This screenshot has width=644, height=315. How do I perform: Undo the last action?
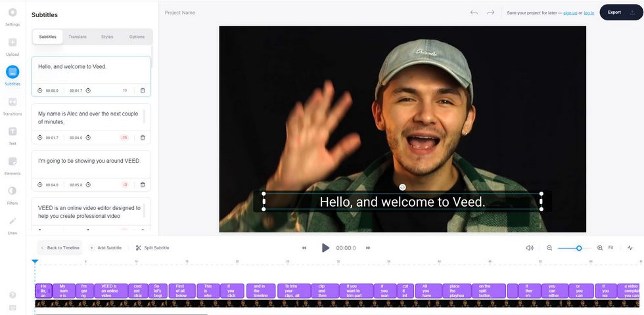(474, 12)
